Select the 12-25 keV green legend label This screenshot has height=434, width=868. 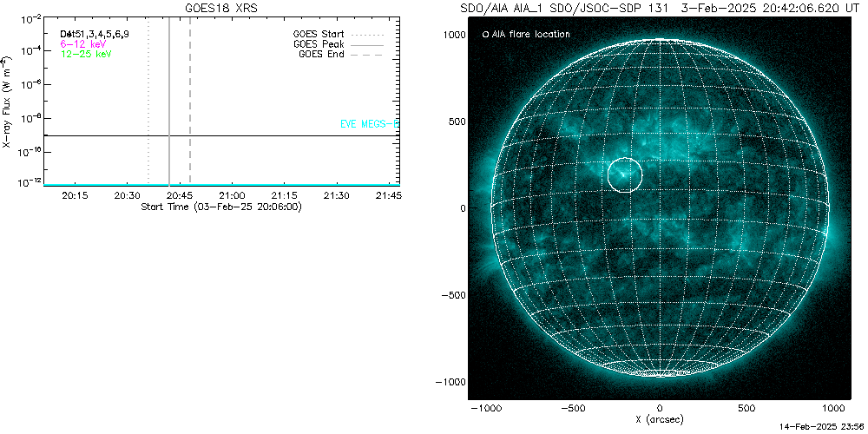tap(86, 54)
